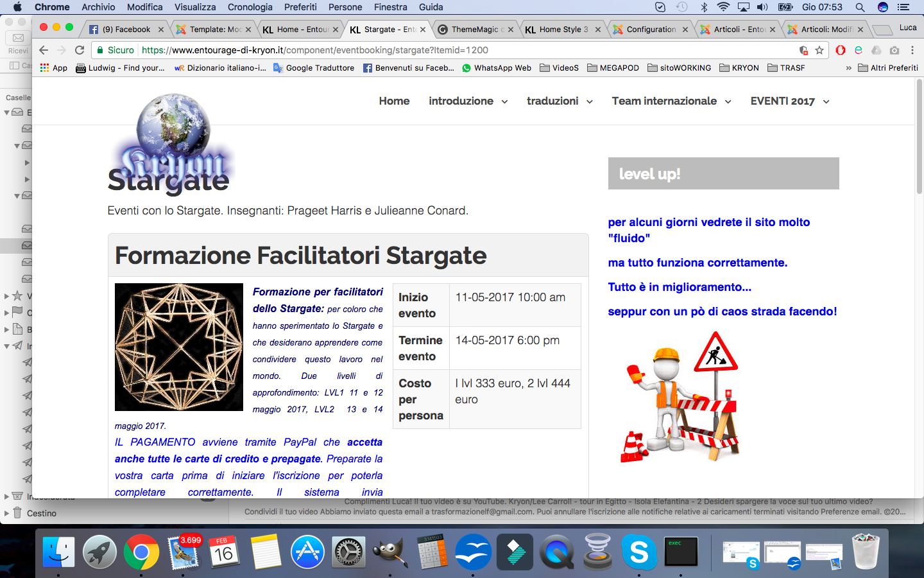Screen dimensions: 924x578
Task: Open the Cronologia menu in menu bar
Action: coord(250,7)
